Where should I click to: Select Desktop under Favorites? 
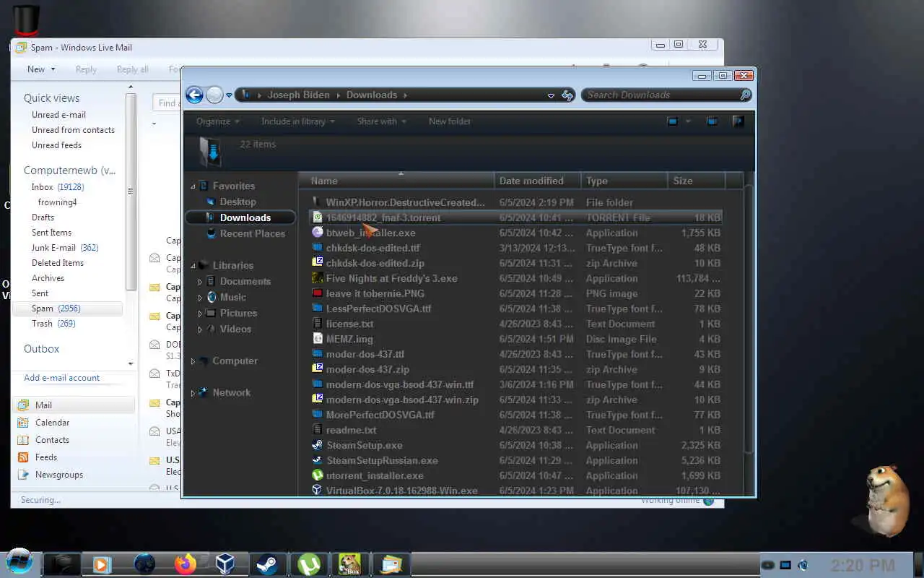[x=238, y=202]
